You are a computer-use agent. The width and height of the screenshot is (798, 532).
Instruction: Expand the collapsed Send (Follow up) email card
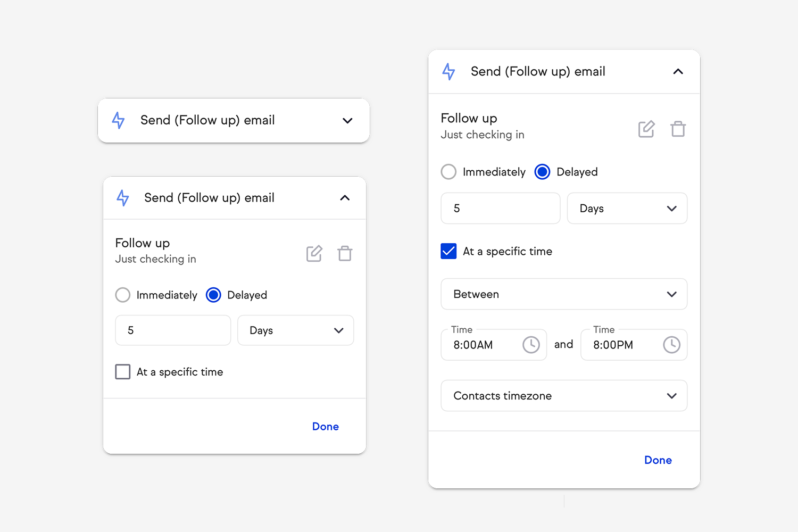[347, 121]
